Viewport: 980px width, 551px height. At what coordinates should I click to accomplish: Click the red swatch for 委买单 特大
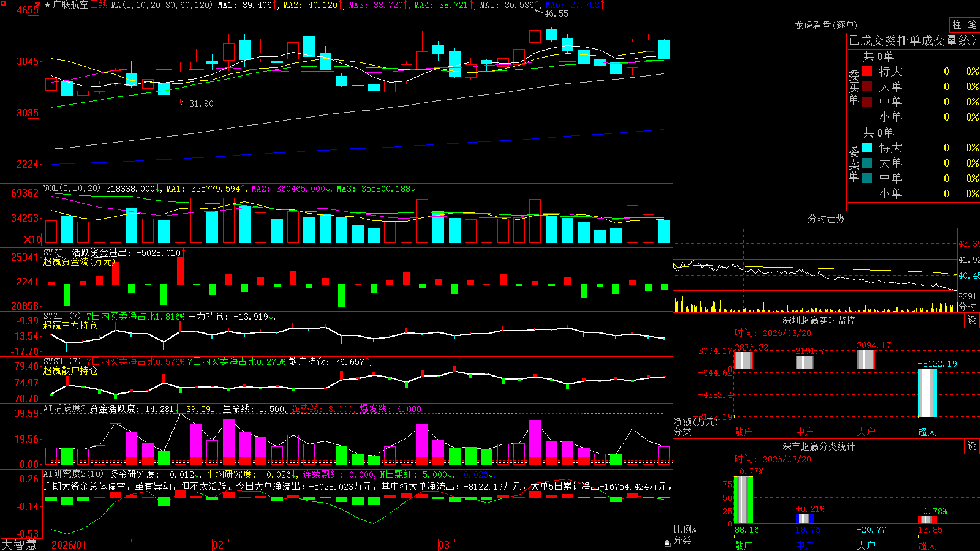tap(867, 71)
